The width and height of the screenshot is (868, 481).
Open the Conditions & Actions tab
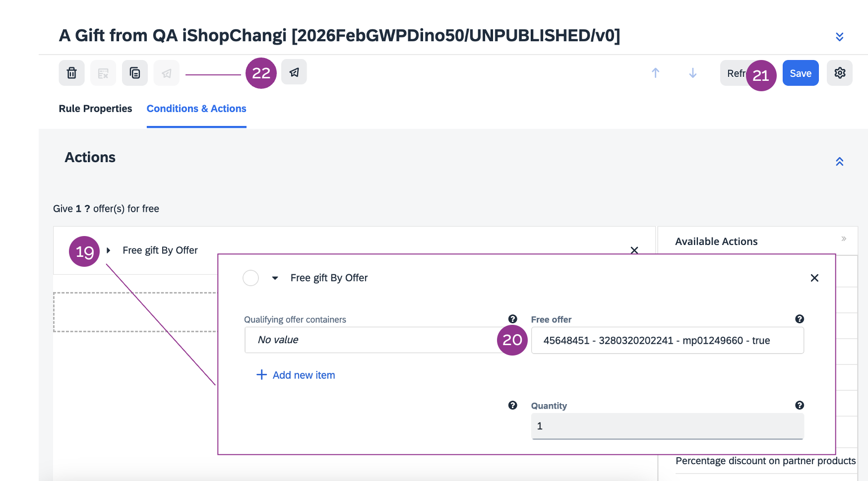pos(196,109)
